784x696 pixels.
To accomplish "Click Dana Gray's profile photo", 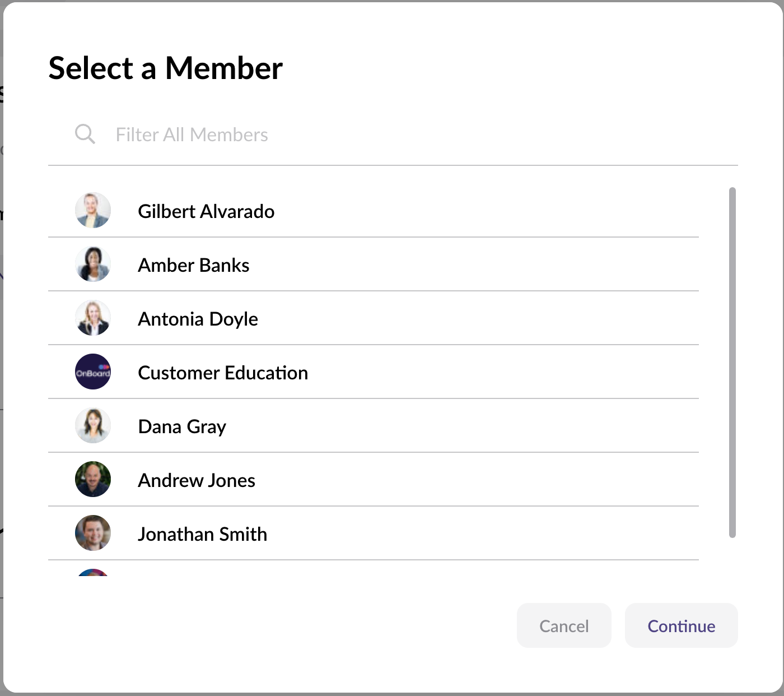I will click(93, 426).
